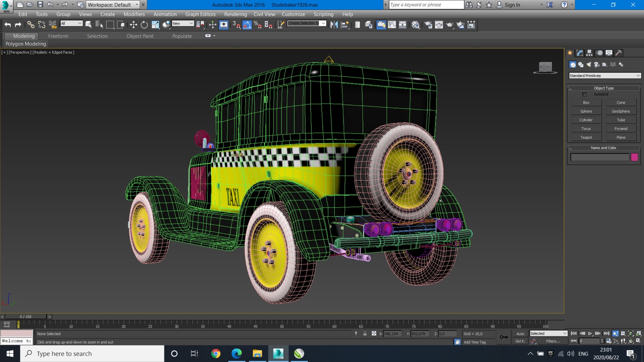
Task: Create a Teapot primitive button
Action: (x=586, y=137)
